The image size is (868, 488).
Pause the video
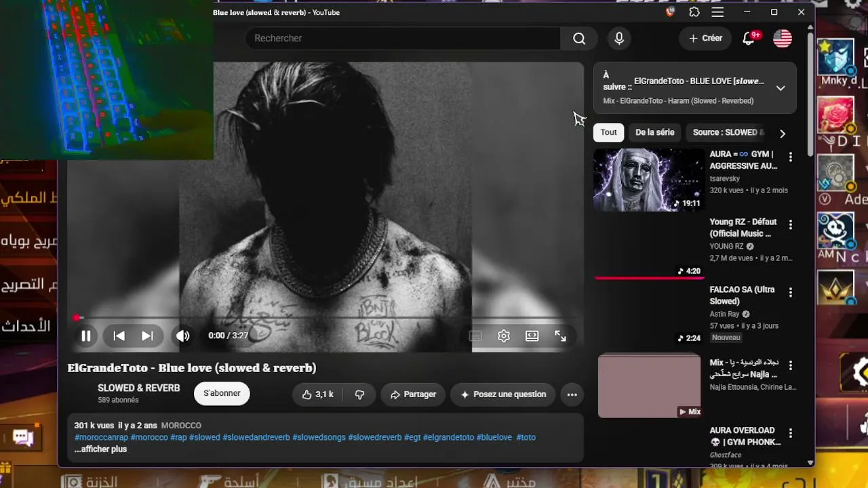point(86,335)
